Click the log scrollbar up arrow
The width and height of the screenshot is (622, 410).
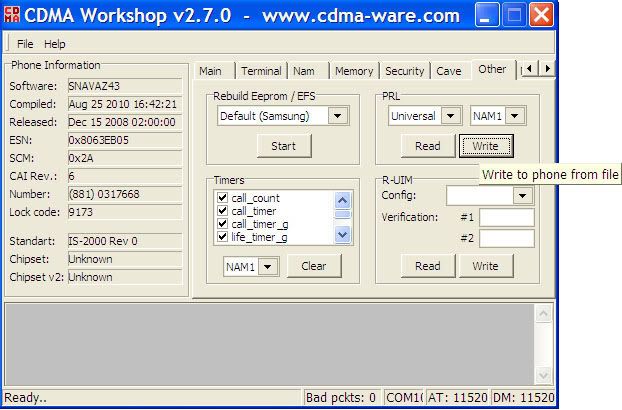543,314
